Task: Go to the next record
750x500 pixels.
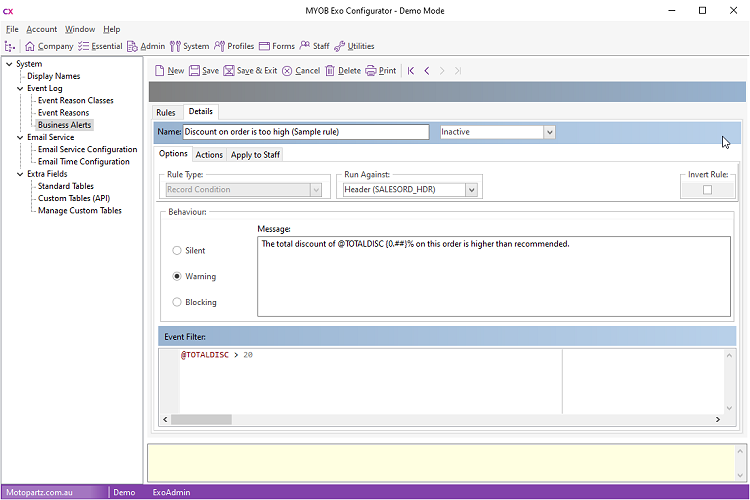Action: click(x=442, y=71)
